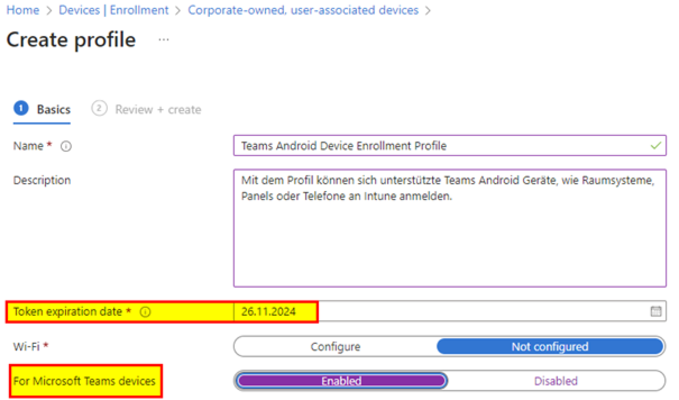Open the ellipsis menu beside Create profile
This screenshot has width=679, height=400.
coord(163,40)
